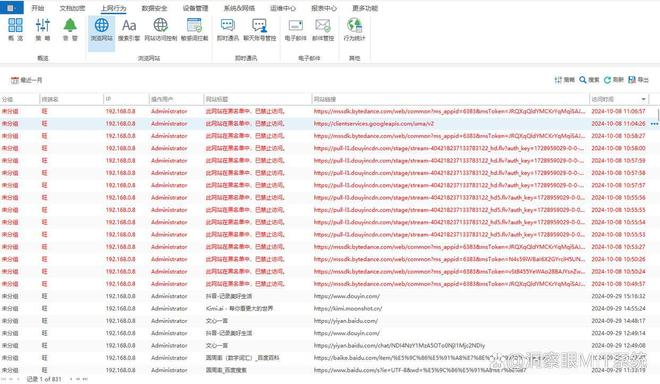Sort by the 操作用户 column header
Screen dimensions: 660x384
[x=176, y=99]
